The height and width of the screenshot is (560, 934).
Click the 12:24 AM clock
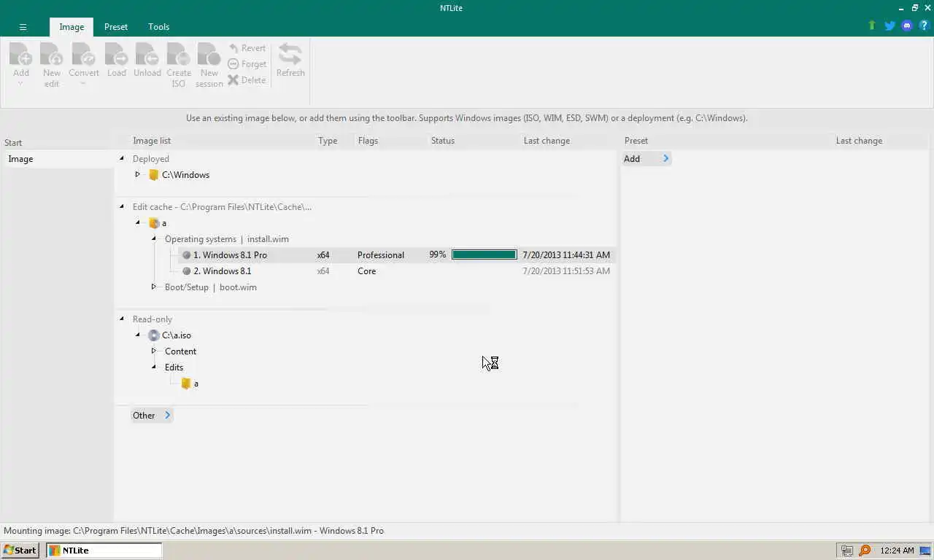897,551
